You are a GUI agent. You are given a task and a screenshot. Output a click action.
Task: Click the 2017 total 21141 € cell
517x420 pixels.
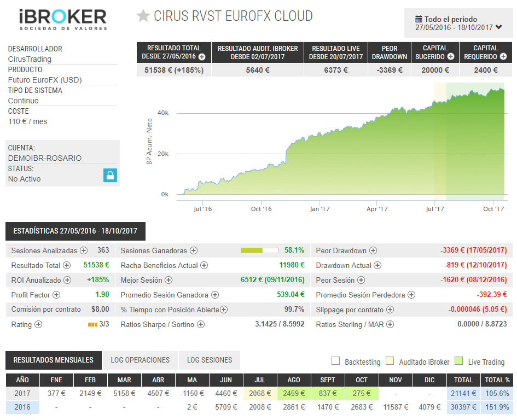tap(463, 393)
